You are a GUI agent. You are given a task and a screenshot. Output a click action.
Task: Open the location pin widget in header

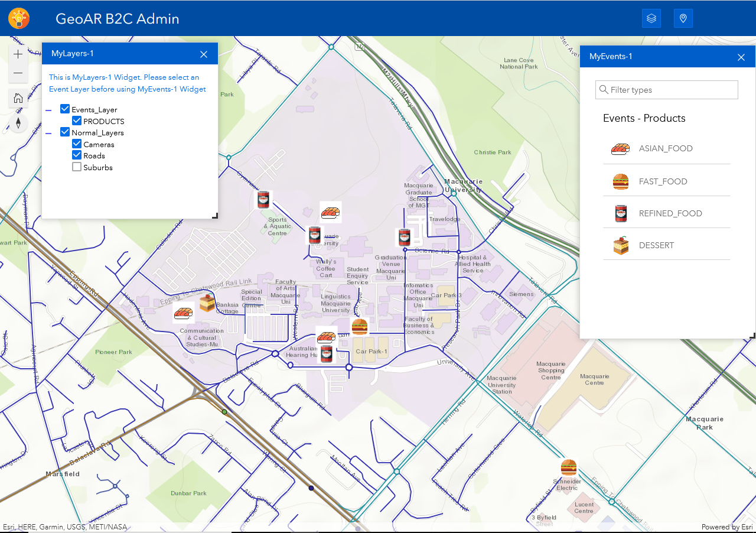pos(683,18)
